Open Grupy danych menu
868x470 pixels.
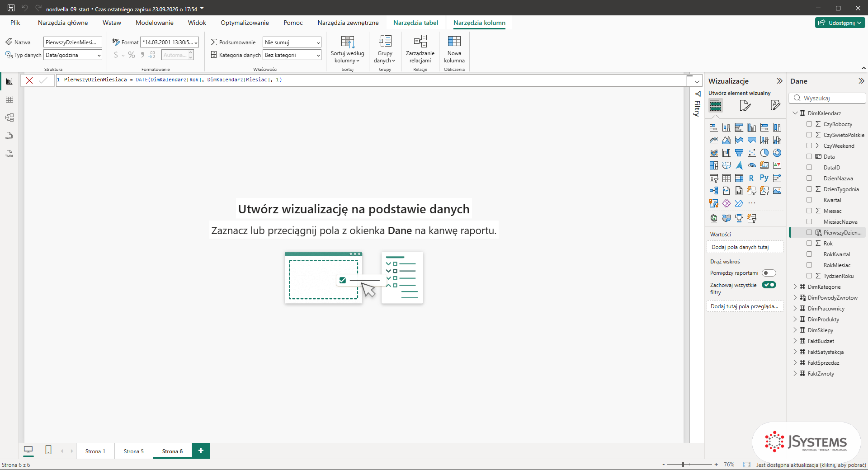tap(385, 50)
